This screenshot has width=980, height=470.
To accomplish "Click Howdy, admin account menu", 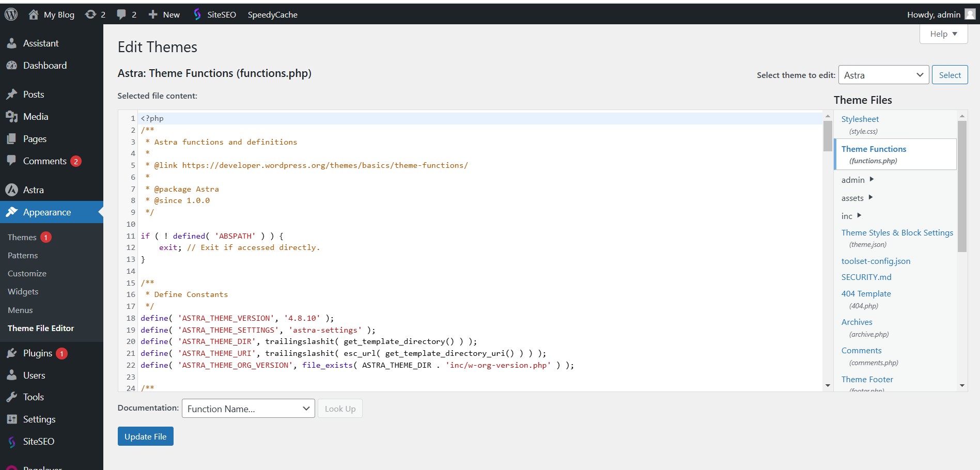I will (x=941, y=14).
